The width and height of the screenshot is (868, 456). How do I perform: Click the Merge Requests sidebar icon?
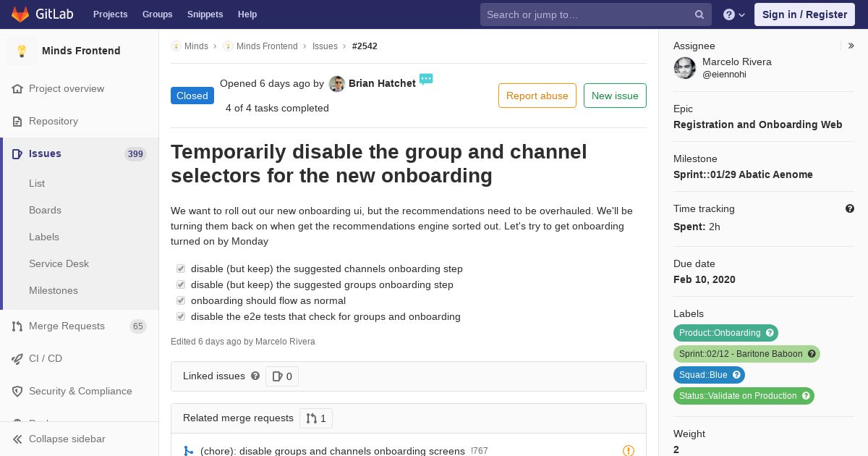pos(17,326)
